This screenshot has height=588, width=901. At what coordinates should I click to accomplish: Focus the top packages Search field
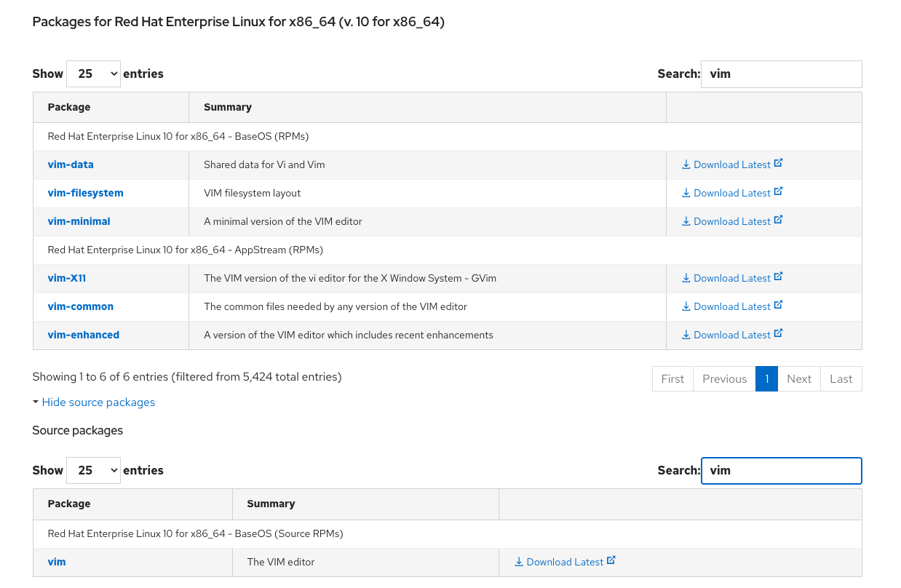pyautogui.click(x=781, y=74)
